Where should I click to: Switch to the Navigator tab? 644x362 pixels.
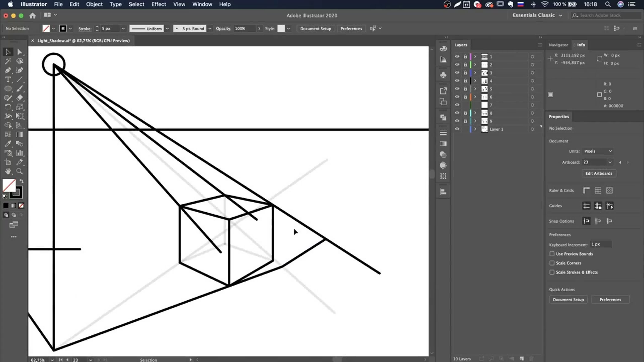[558, 45]
